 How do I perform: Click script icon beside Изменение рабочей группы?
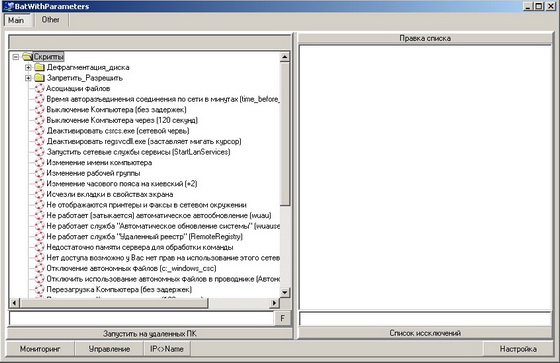(39, 173)
